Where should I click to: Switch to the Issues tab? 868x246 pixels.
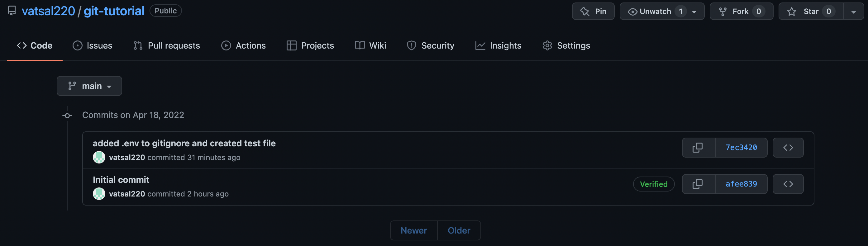pos(92,45)
